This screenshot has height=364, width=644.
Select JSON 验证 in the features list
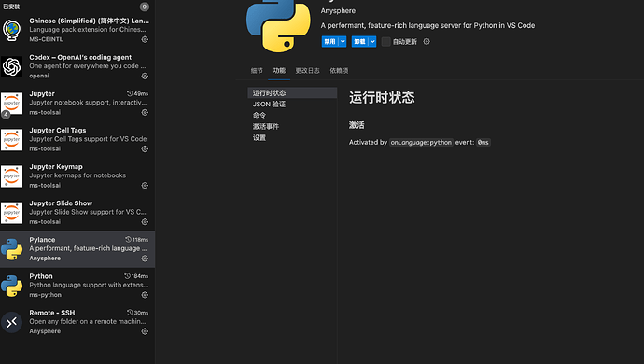tap(292, 104)
